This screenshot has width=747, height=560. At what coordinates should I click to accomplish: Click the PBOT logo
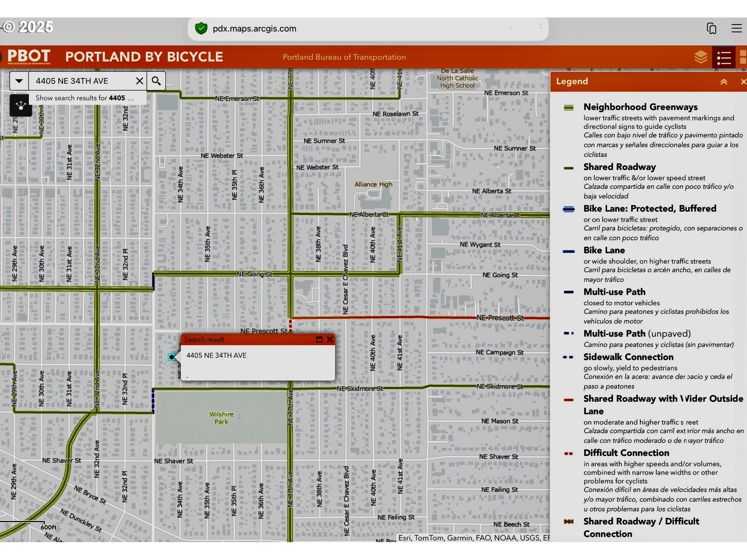click(29, 57)
